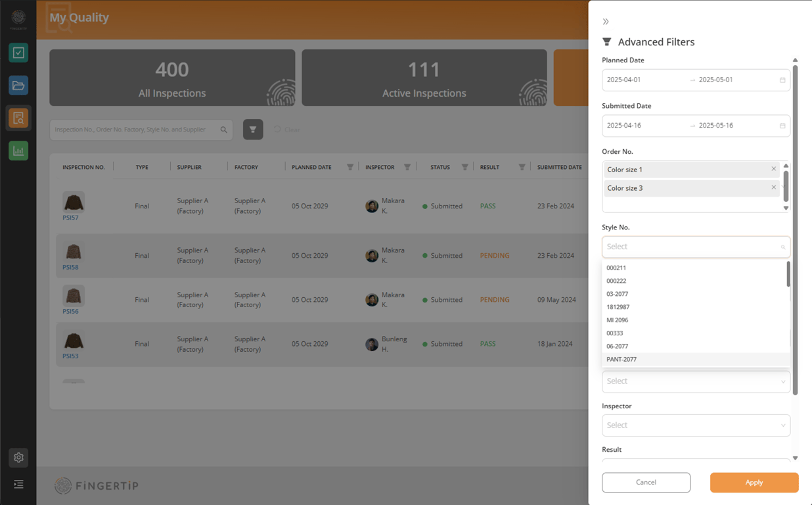Click Planned Date start 2025-04-01

pyautogui.click(x=623, y=80)
